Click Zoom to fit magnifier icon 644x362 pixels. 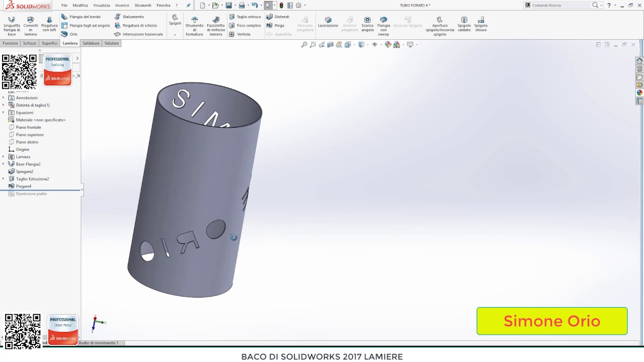pos(304,45)
